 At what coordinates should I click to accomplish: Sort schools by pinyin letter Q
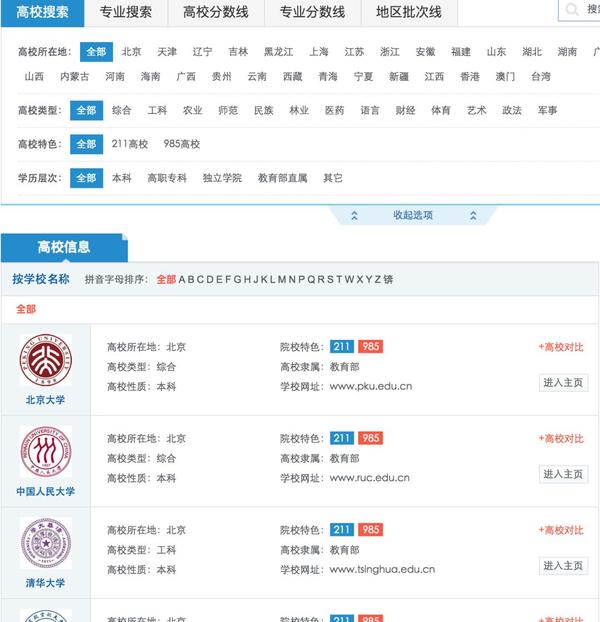click(311, 280)
